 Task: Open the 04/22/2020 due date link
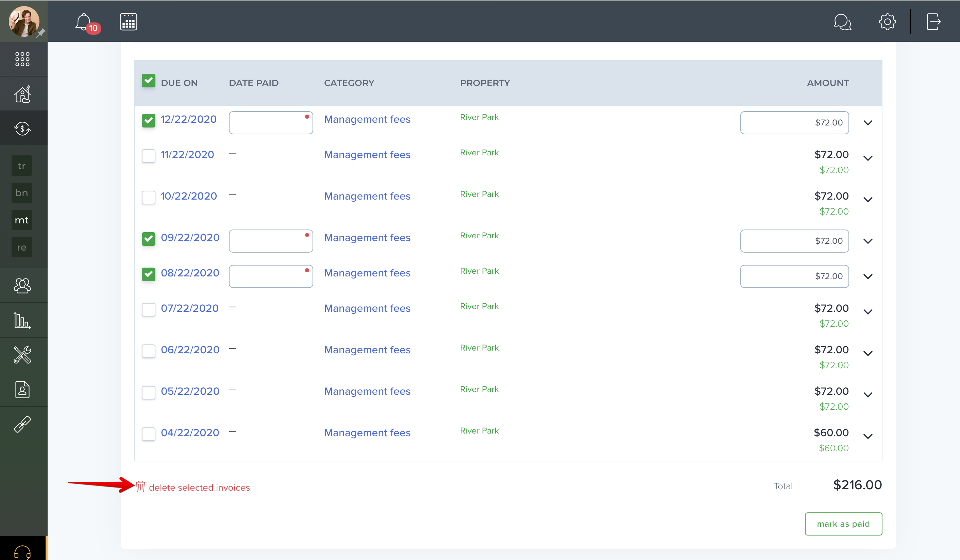(x=190, y=433)
